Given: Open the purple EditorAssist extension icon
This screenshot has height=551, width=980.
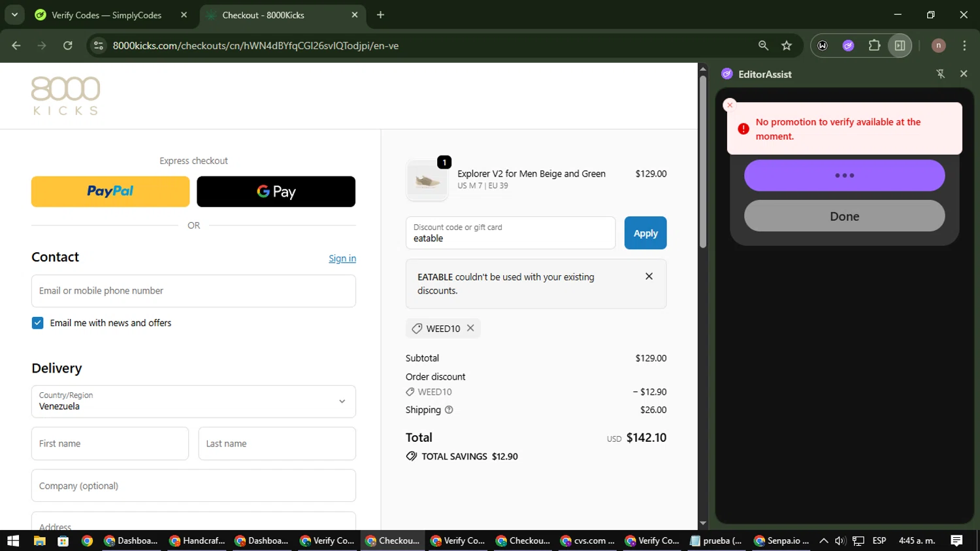Looking at the screenshot, I should click(x=848, y=45).
